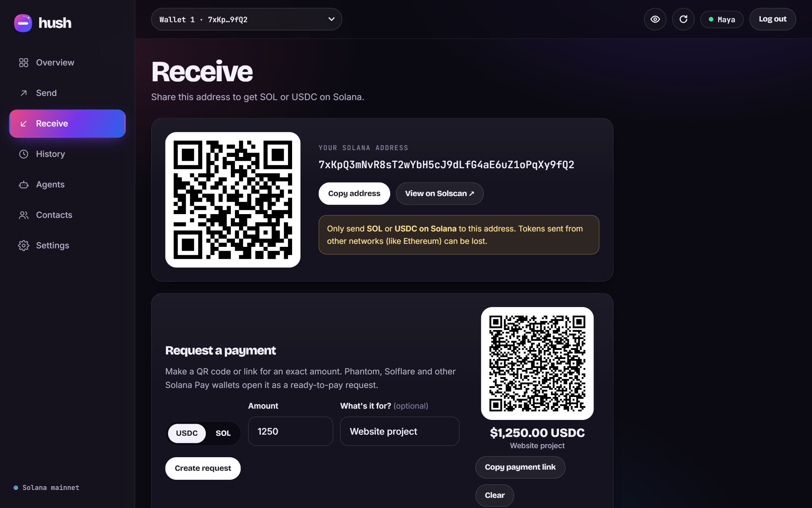This screenshot has height=508, width=812.
Task: Click Copy payment link button
Action: click(520, 467)
